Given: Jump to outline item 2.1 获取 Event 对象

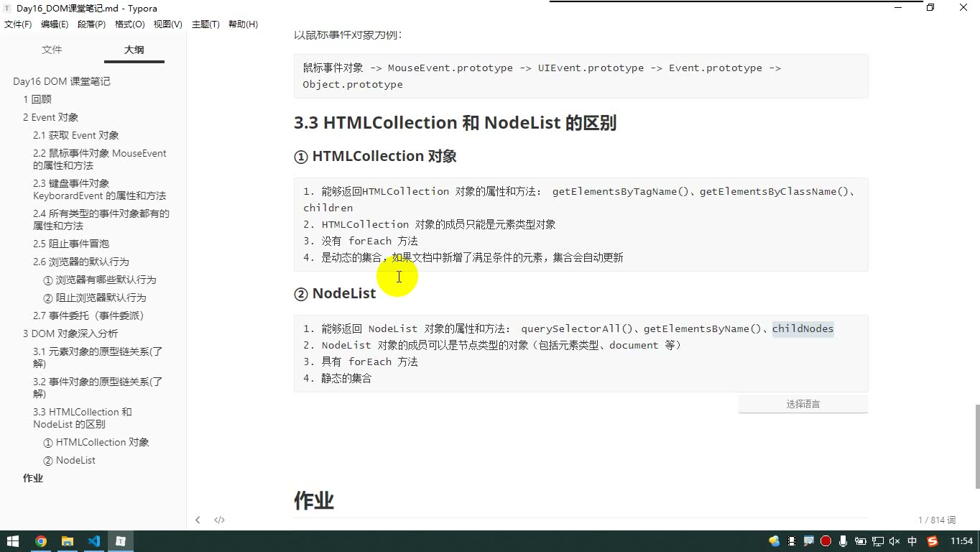Looking at the screenshot, I should [76, 135].
